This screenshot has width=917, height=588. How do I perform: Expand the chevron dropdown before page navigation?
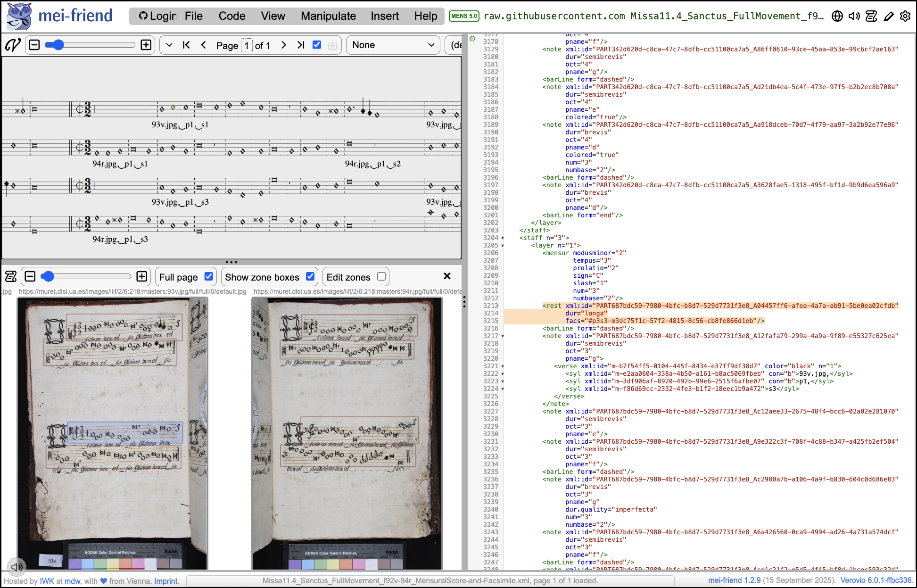point(169,45)
